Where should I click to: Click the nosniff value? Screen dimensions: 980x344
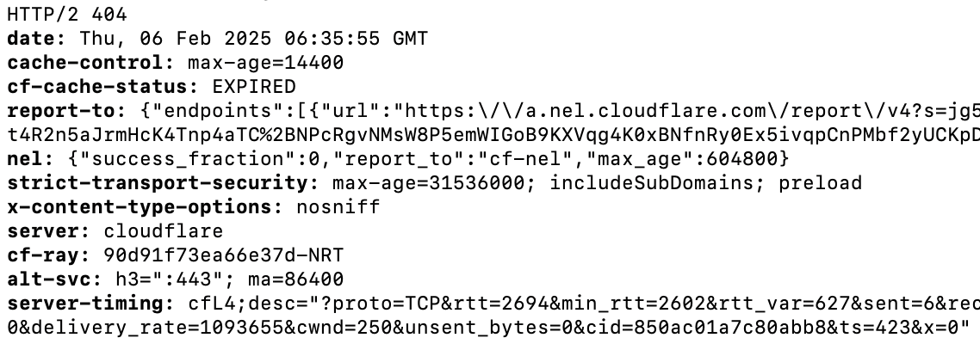(x=338, y=207)
